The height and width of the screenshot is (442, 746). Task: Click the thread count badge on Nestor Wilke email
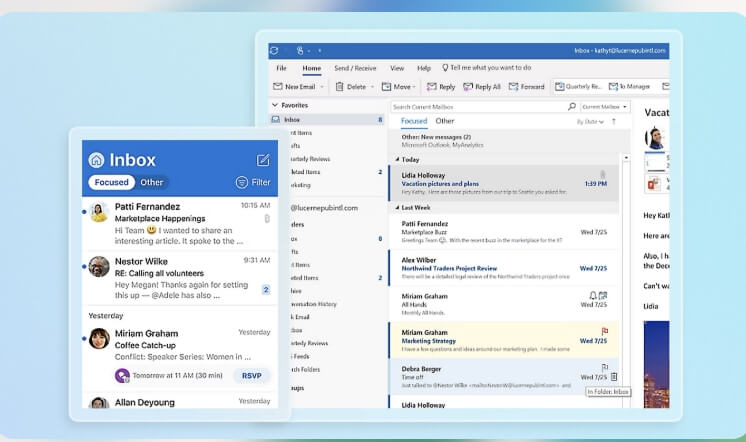pos(266,289)
